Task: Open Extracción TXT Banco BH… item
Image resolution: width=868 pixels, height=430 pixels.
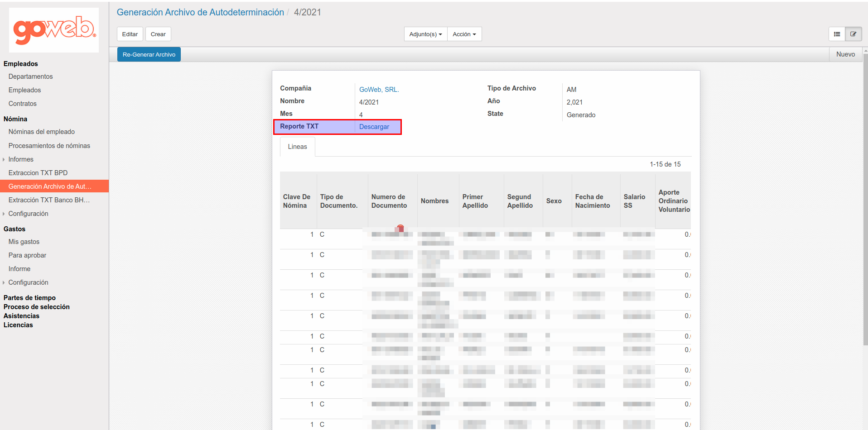Action: click(49, 200)
